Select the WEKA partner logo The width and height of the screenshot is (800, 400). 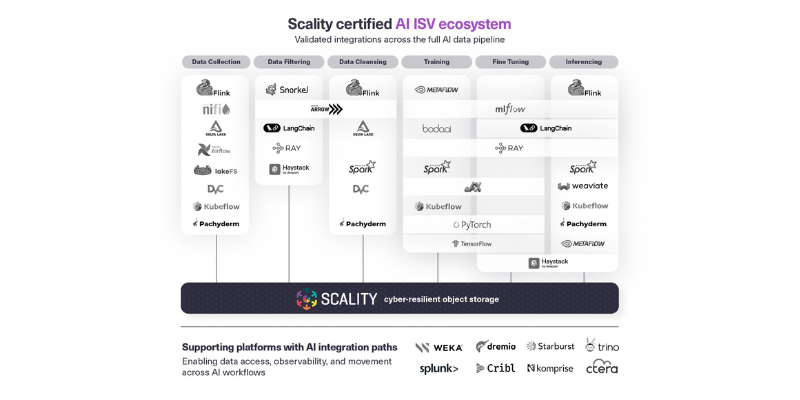click(x=439, y=347)
